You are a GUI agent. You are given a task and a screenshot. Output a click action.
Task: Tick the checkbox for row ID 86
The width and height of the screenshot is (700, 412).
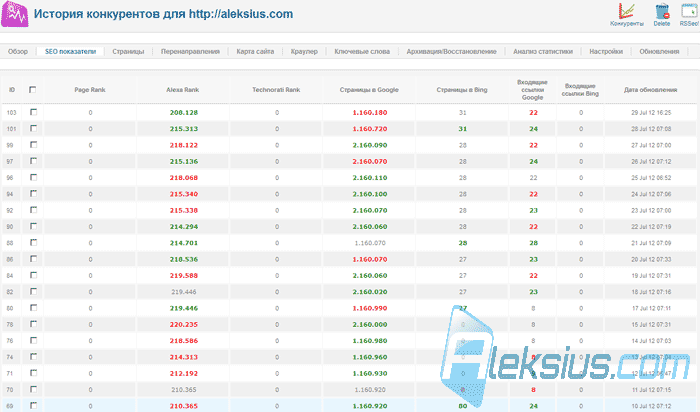click(33, 259)
